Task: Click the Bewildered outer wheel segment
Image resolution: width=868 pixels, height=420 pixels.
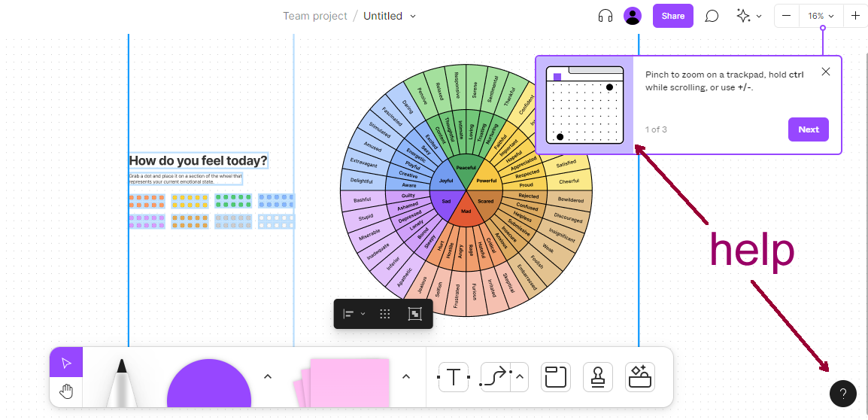Action: pos(571,200)
